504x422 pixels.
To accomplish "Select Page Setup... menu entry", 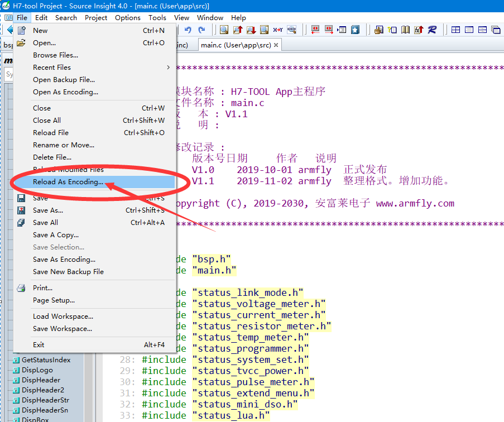I will 95,300.
